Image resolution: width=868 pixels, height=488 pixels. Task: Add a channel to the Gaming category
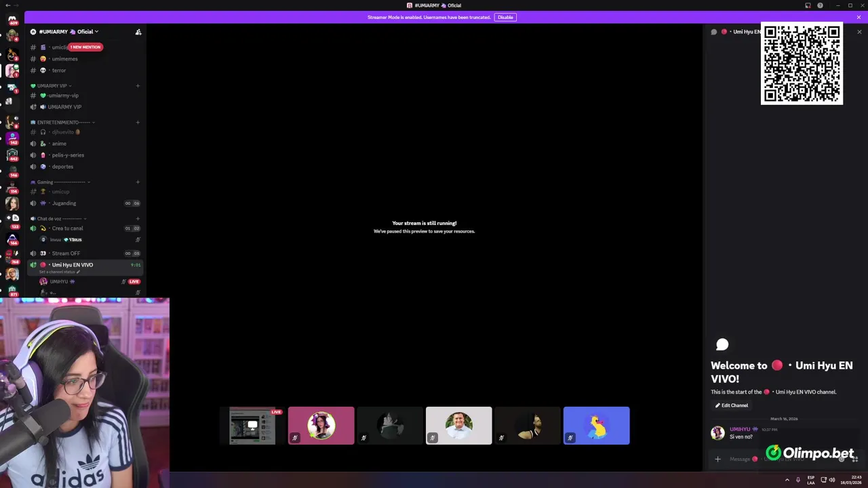[x=138, y=182]
